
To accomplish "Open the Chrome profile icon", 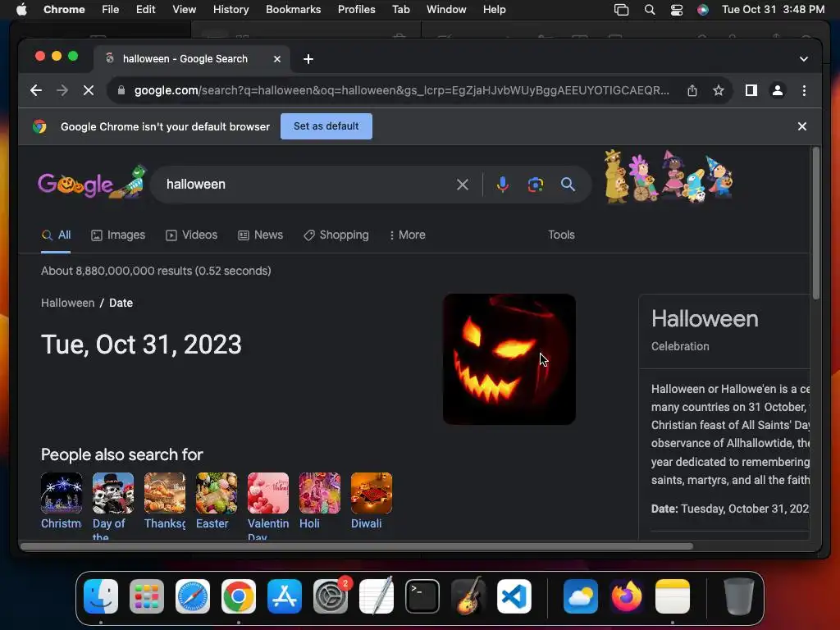I will [778, 90].
